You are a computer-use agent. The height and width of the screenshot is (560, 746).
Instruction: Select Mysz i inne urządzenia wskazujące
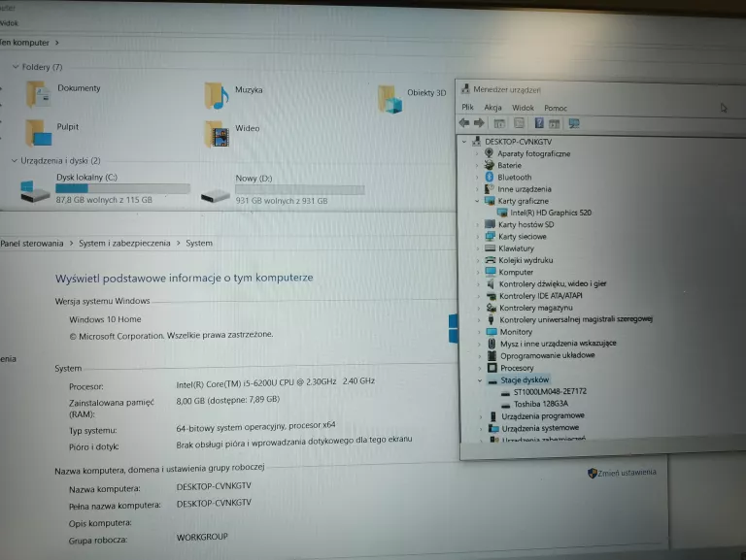pyautogui.click(x=559, y=344)
